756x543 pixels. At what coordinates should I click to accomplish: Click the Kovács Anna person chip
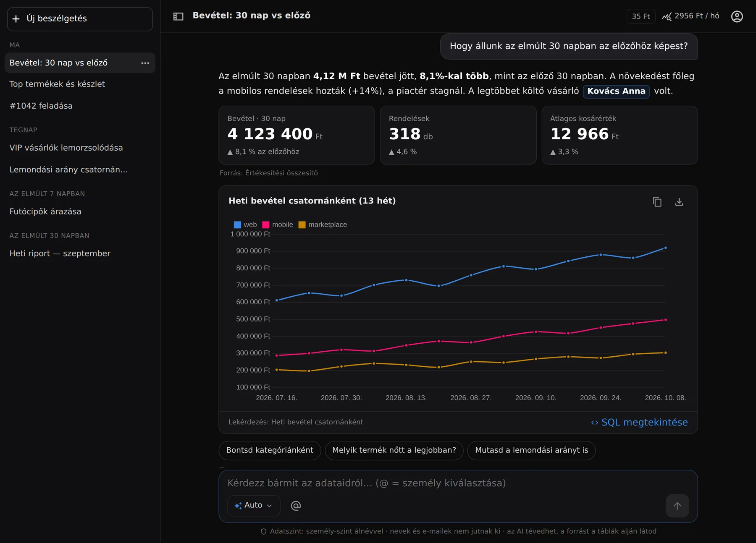(616, 91)
